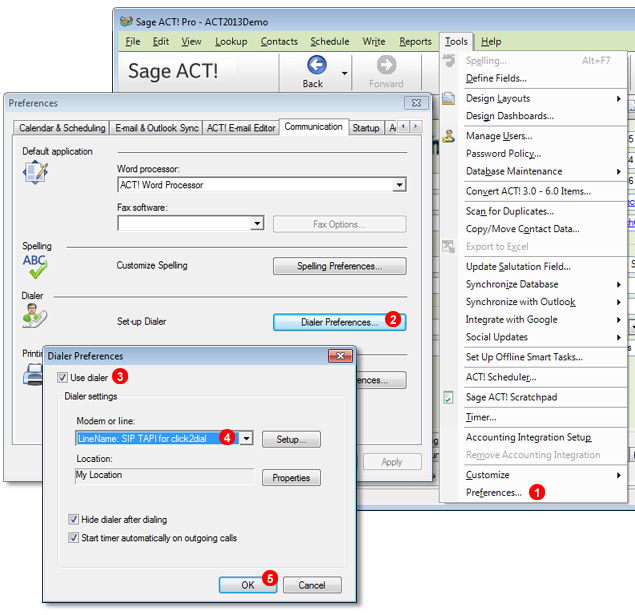
Task: Click the Location field showing My Location
Action: coord(164,476)
